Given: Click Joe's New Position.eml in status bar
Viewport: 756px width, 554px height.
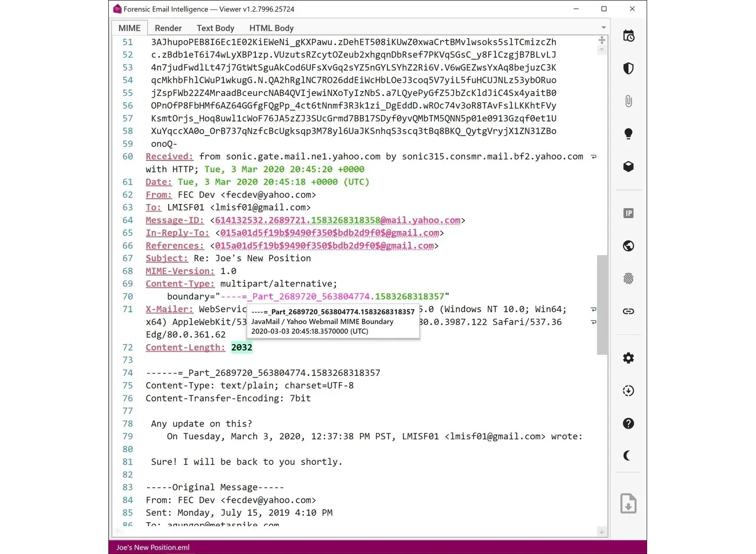Looking at the screenshot, I should [153, 548].
